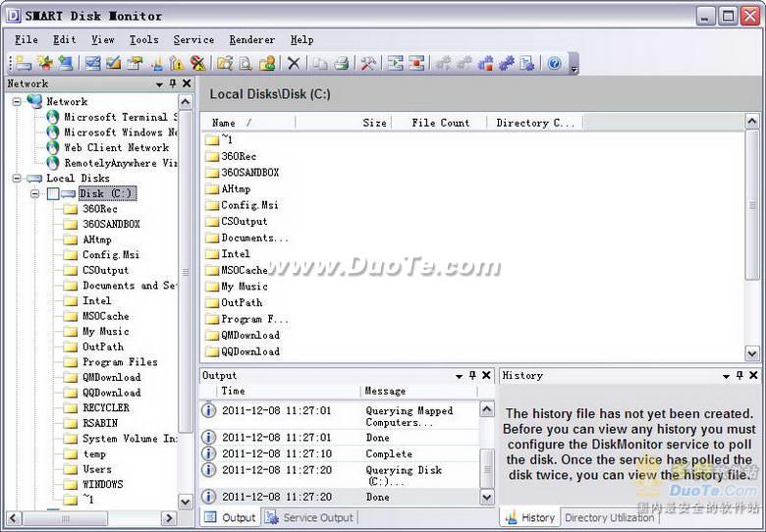Click the blue checklist toolbar icon
The height and width of the screenshot is (532, 766).
[x=93, y=64]
